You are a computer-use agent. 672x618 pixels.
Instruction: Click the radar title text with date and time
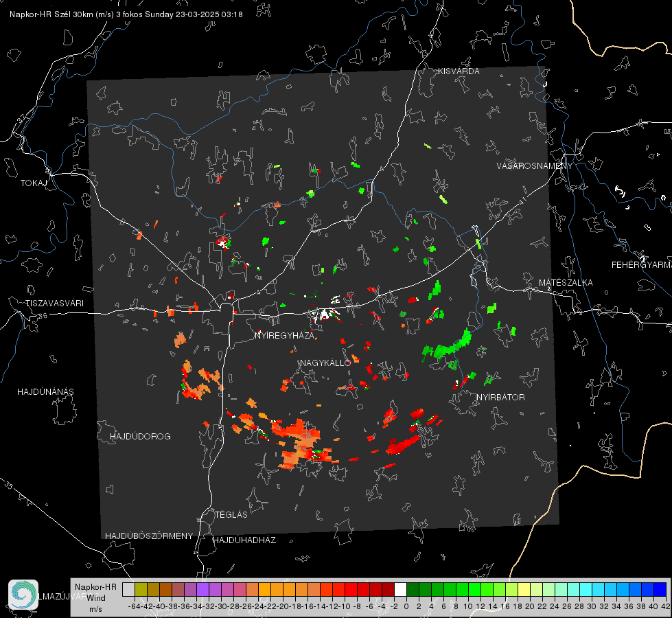tap(126, 14)
